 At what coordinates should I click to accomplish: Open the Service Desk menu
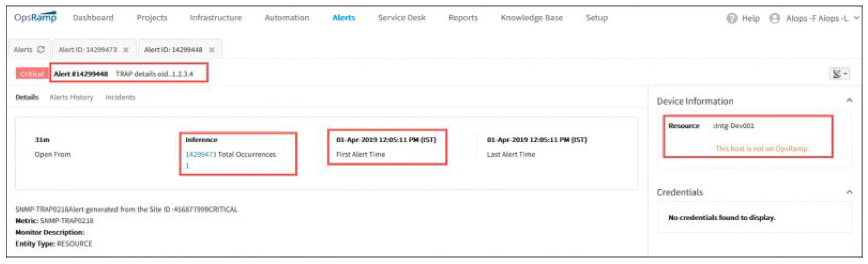[401, 18]
